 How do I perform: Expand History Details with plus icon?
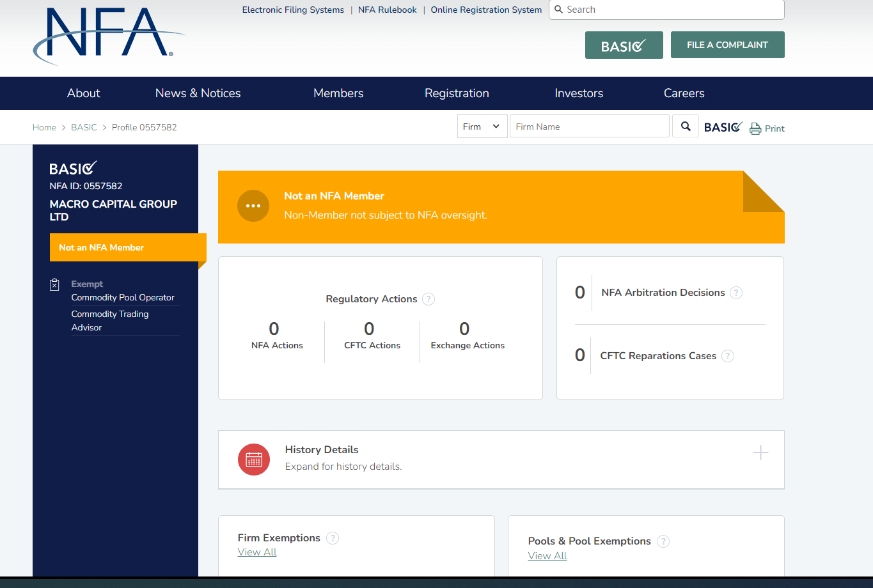pos(760,453)
